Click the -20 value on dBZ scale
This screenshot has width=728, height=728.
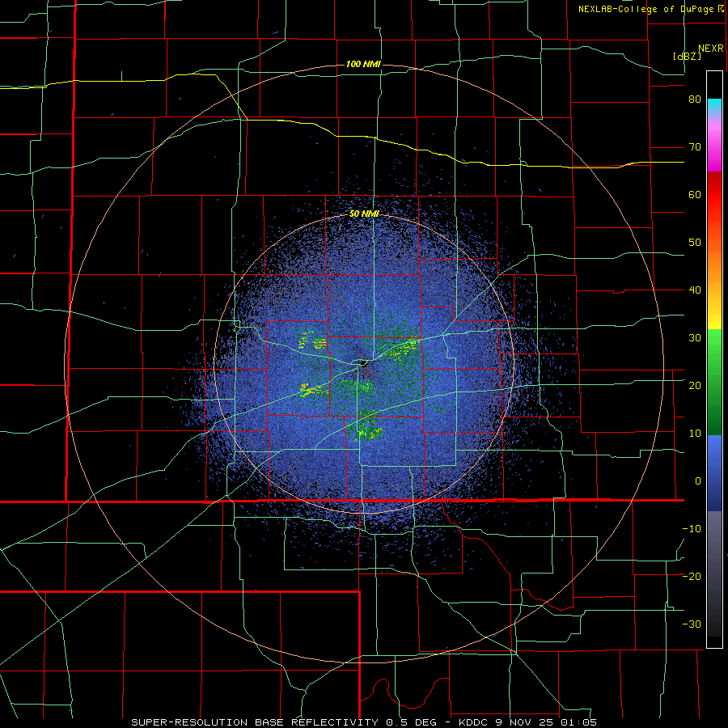pyautogui.click(x=692, y=577)
